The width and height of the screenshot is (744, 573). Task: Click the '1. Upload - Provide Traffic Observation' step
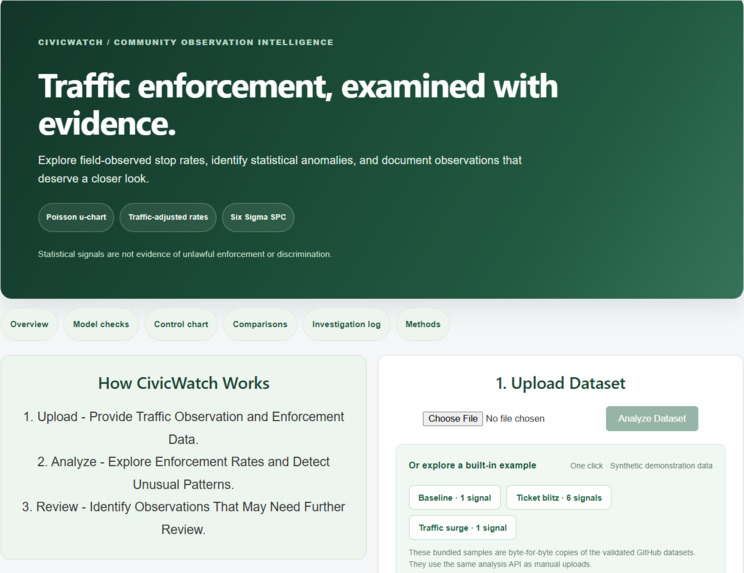(184, 428)
